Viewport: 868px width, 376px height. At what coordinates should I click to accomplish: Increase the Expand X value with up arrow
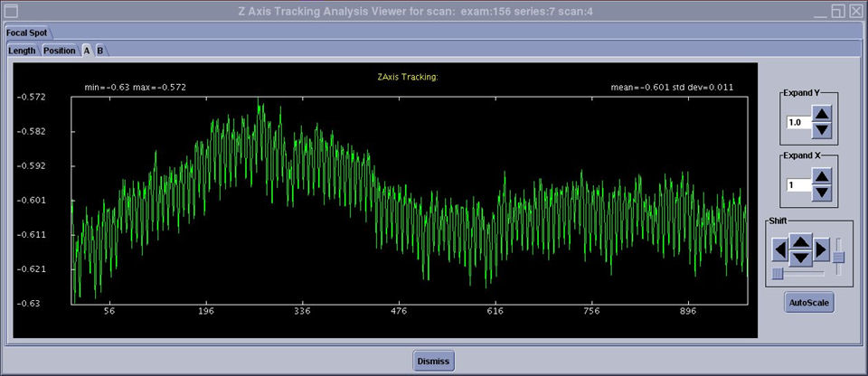(x=821, y=176)
